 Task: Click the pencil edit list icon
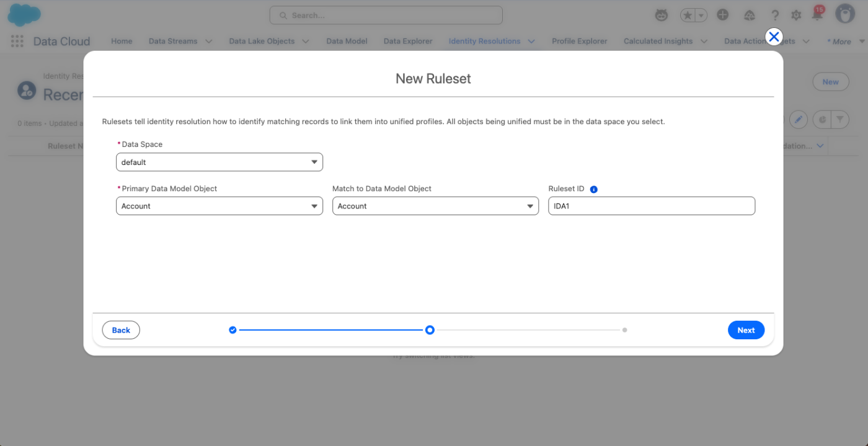point(799,119)
